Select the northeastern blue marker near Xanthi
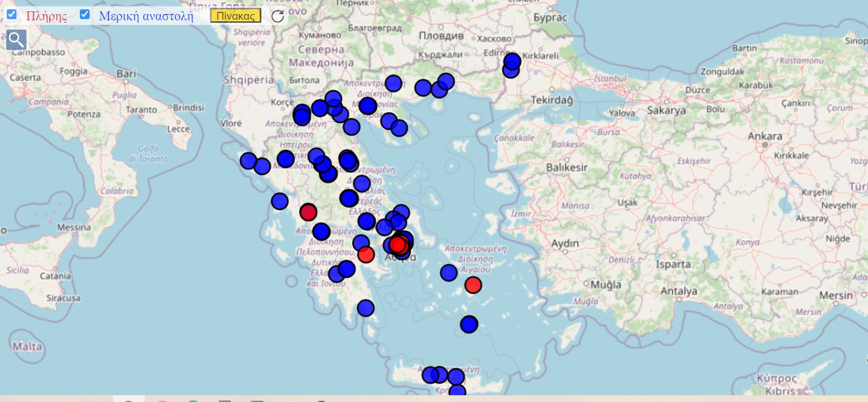868x402 pixels. click(446, 81)
